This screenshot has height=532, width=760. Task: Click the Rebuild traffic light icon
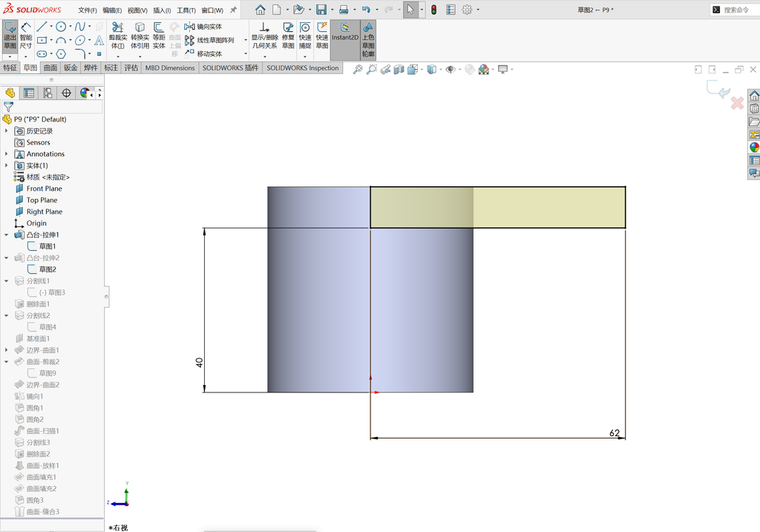pos(433,10)
